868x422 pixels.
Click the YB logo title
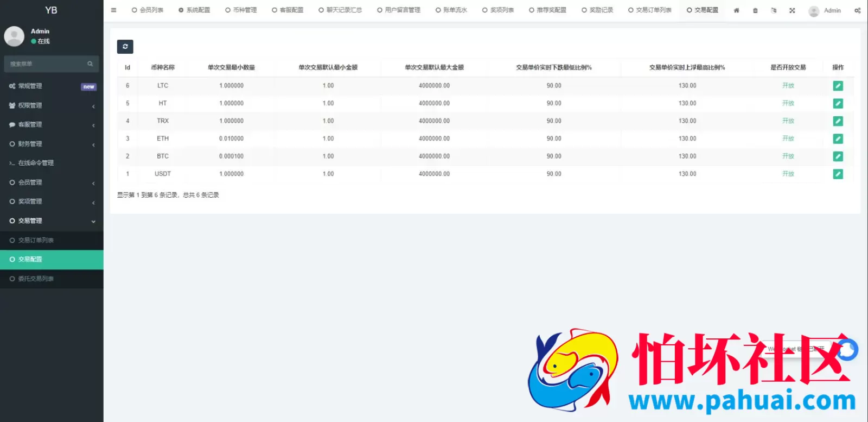pos(51,10)
